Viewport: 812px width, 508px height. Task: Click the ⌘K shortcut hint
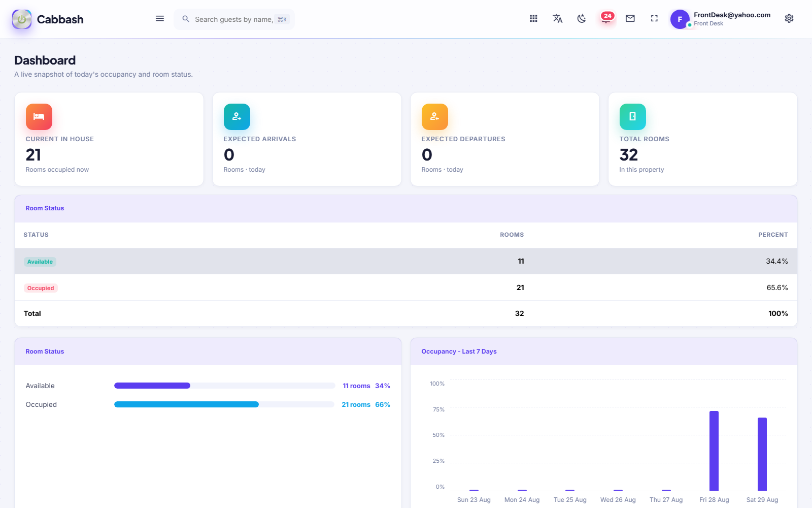pyautogui.click(x=282, y=19)
